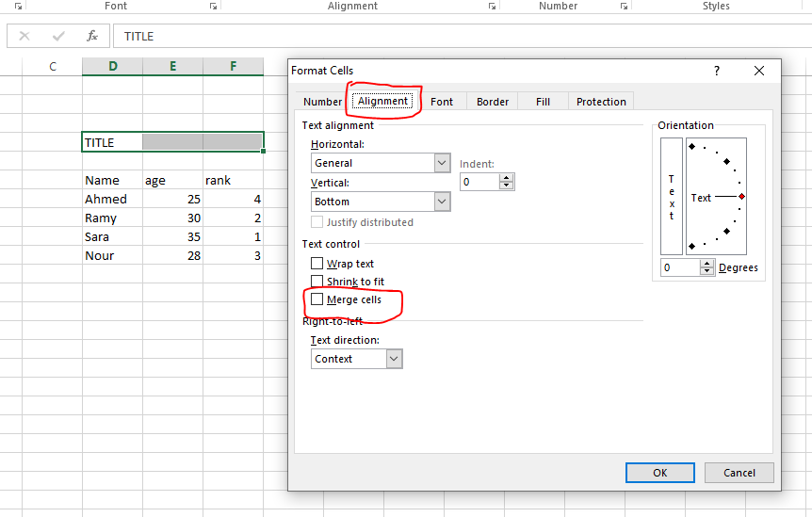Click the Degrees value input field
This screenshot has width=812, height=517.
tap(680, 267)
